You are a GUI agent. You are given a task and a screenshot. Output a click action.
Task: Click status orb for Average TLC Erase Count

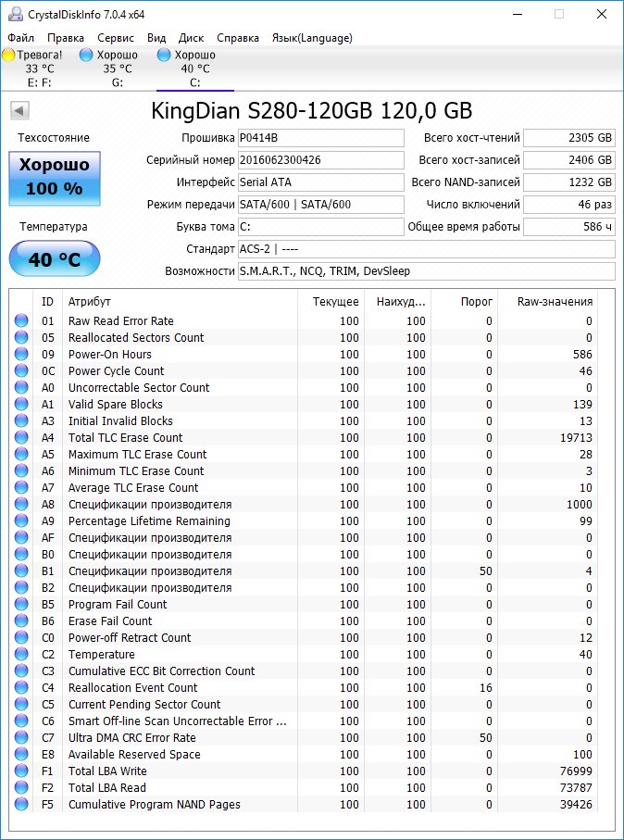pyautogui.click(x=21, y=487)
